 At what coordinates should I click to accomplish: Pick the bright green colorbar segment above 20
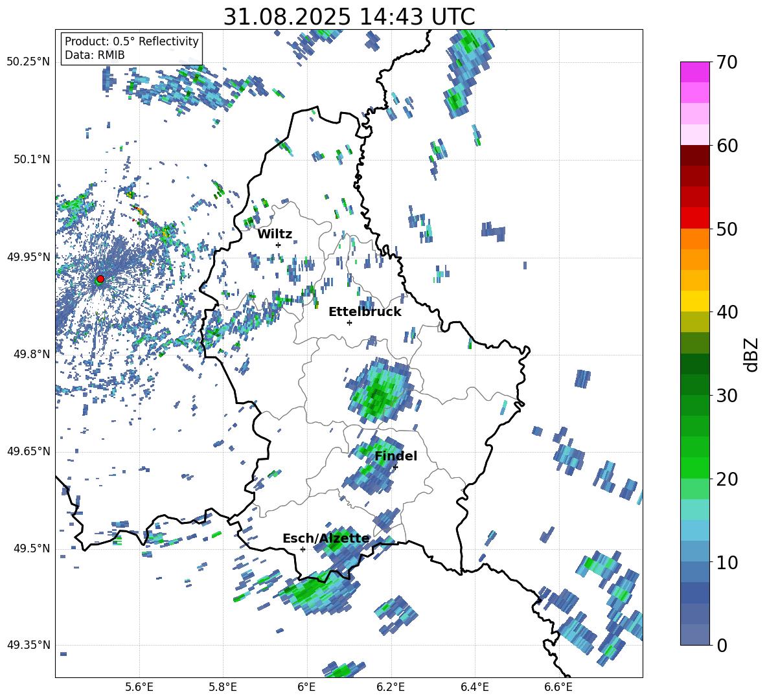694,468
